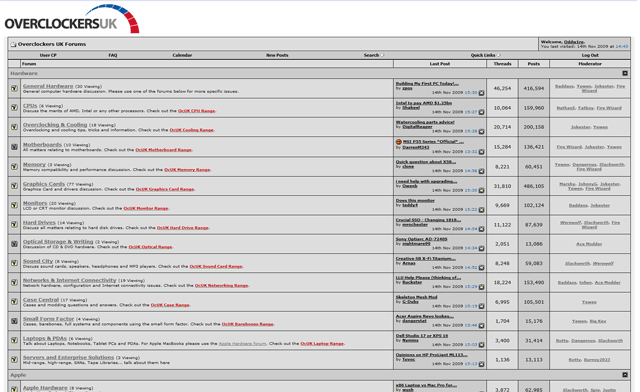Click Log Out in the navigation bar
Screen dimensions: 640x392
click(x=590, y=55)
